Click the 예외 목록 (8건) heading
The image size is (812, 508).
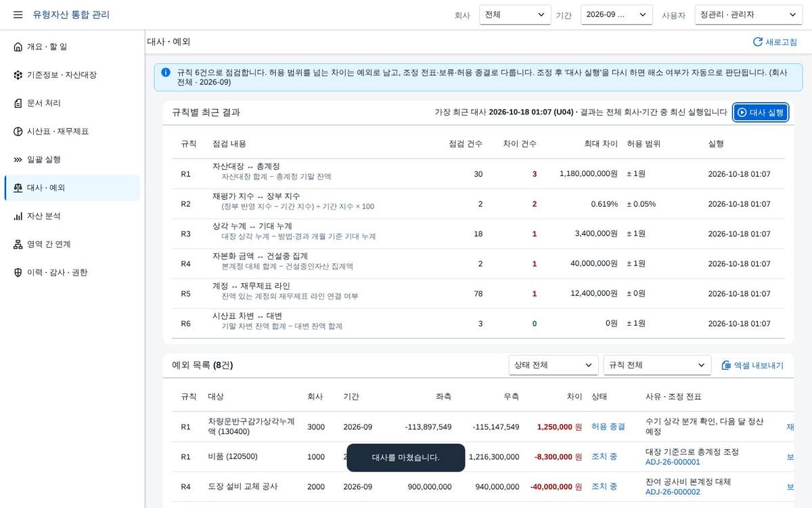coord(202,365)
